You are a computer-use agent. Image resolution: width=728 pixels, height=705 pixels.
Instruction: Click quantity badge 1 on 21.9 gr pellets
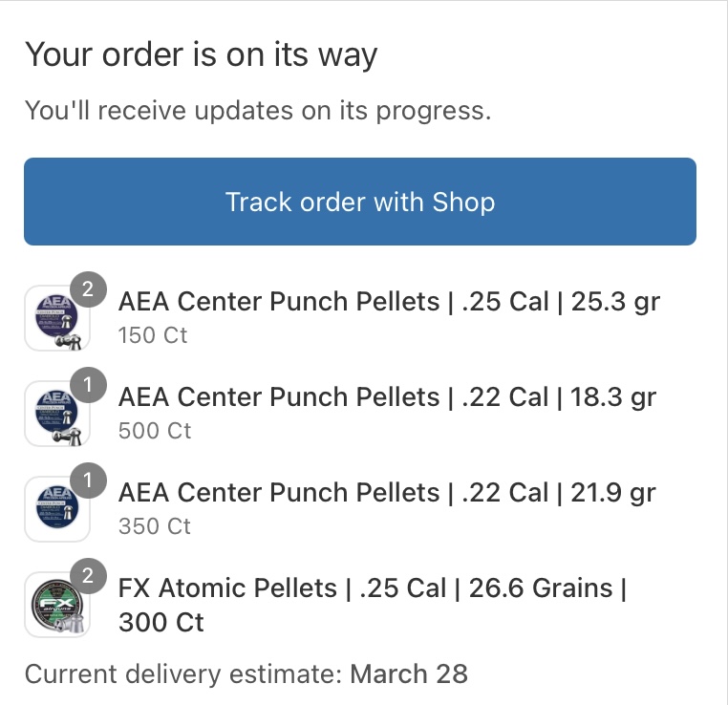click(88, 481)
